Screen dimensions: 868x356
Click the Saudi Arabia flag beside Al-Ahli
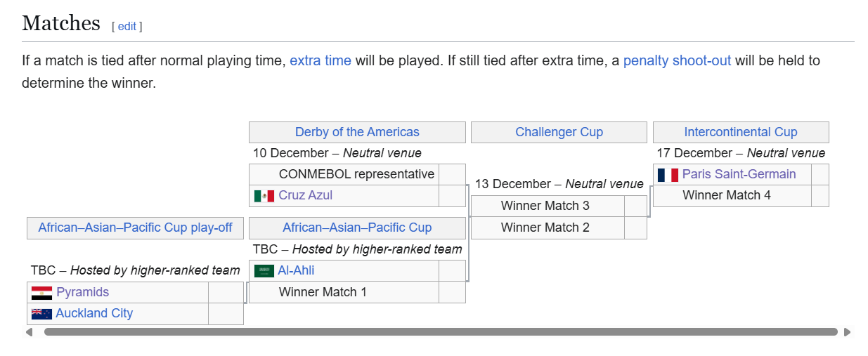pyautogui.click(x=264, y=271)
